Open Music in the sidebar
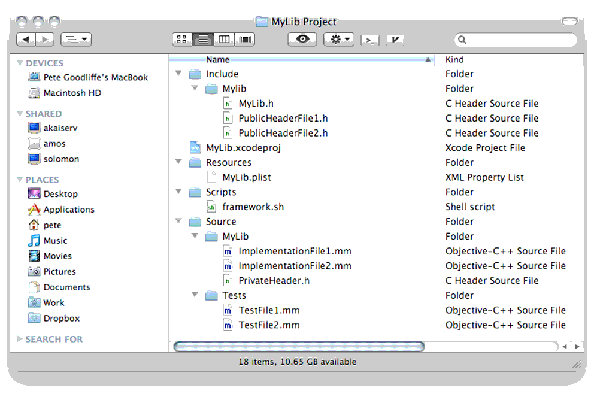This screenshot has height=403, width=600. coord(48,241)
